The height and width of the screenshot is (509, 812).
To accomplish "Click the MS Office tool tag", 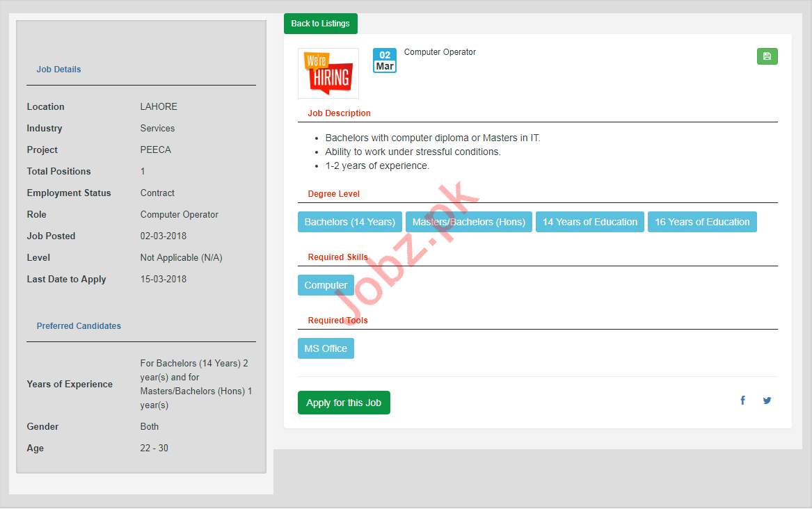I will tap(326, 348).
